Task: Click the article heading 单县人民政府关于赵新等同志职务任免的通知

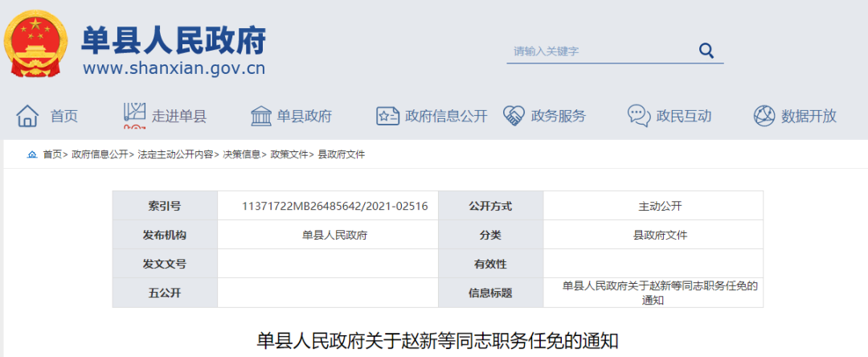Action: coord(437,341)
